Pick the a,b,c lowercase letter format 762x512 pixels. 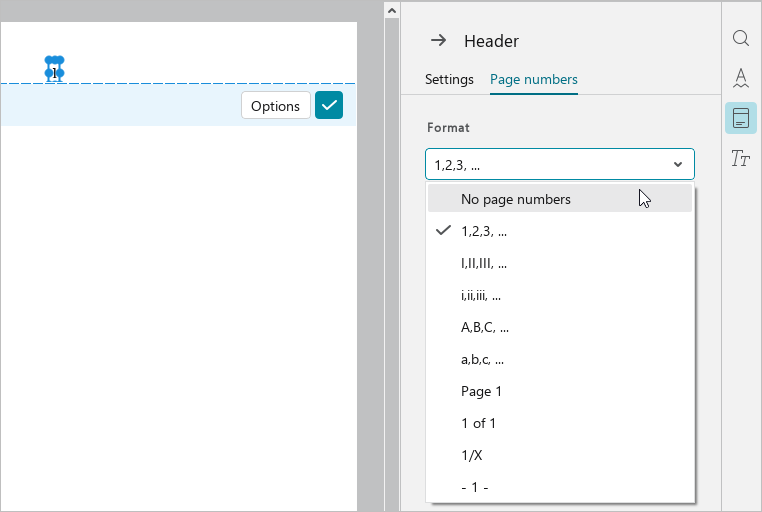(560, 359)
